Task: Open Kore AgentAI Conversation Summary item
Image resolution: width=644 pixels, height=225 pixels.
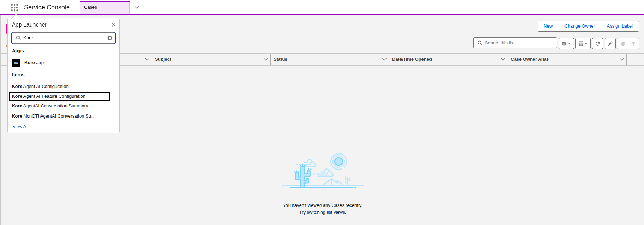Action: point(50,106)
